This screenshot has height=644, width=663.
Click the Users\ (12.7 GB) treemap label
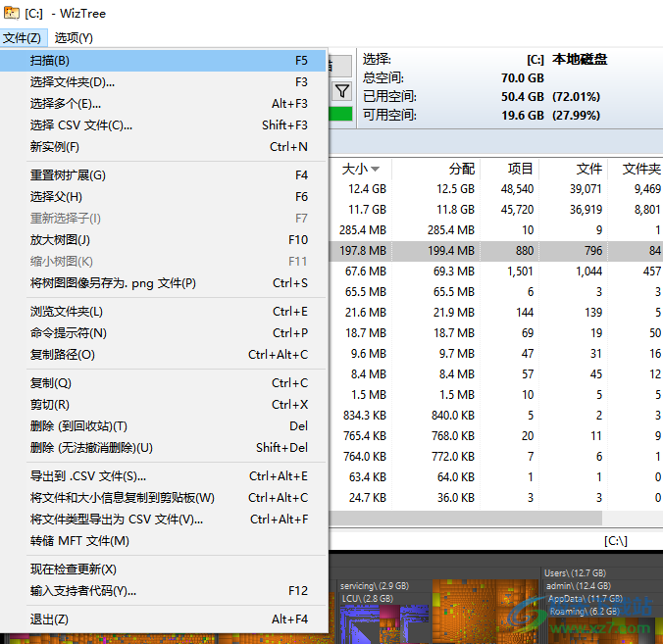pos(575,573)
